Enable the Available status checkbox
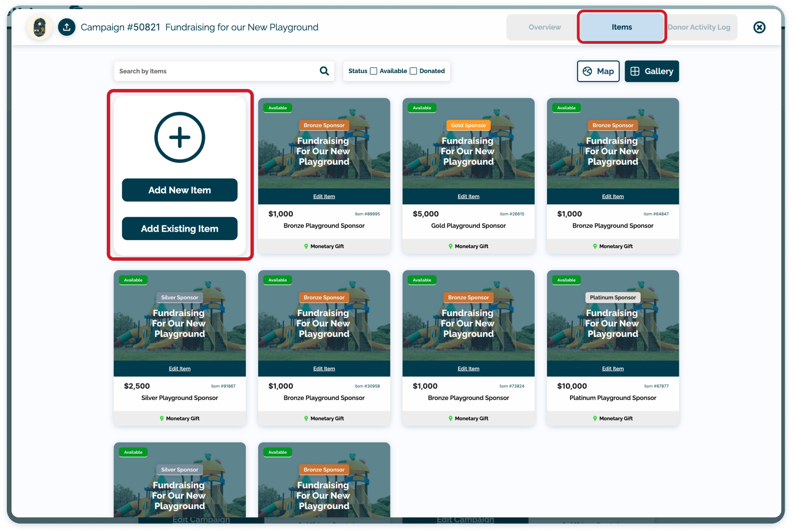792x532 pixels. point(374,71)
